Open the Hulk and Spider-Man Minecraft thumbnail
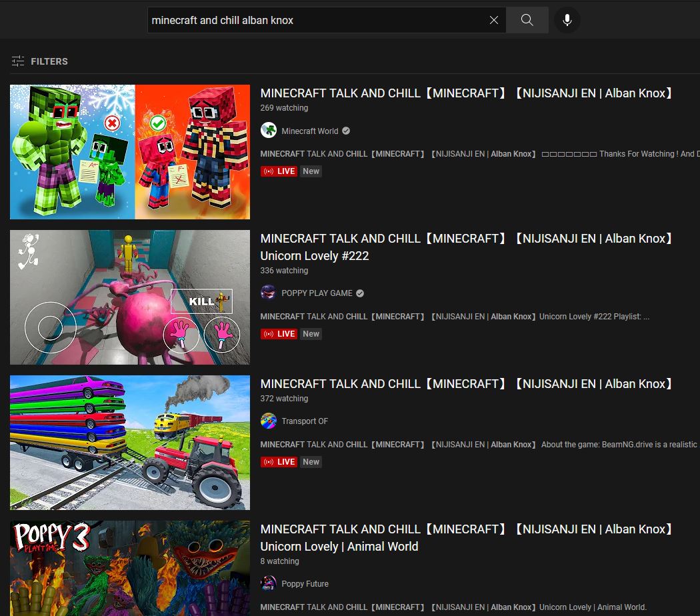This screenshot has height=616, width=700. [130, 152]
